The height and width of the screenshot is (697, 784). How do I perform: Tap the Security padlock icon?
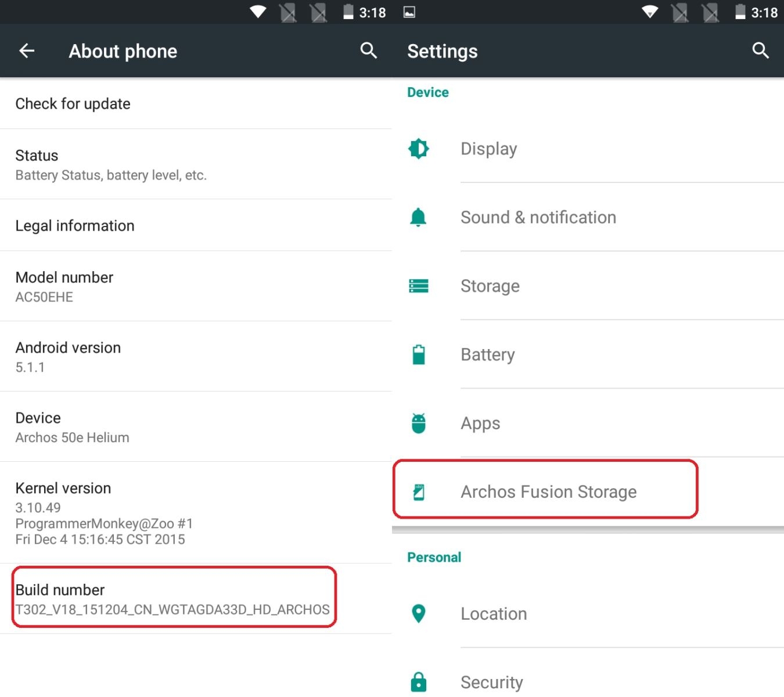419,682
